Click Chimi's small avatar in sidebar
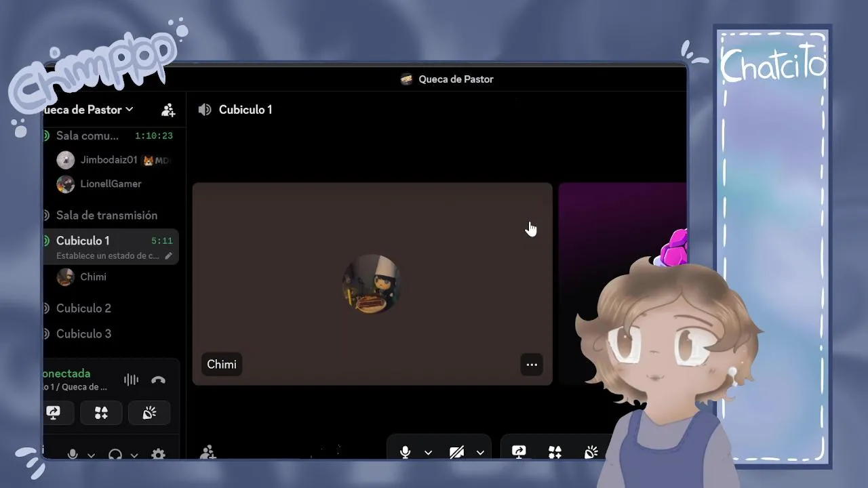This screenshot has height=488, width=868. (x=66, y=277)
